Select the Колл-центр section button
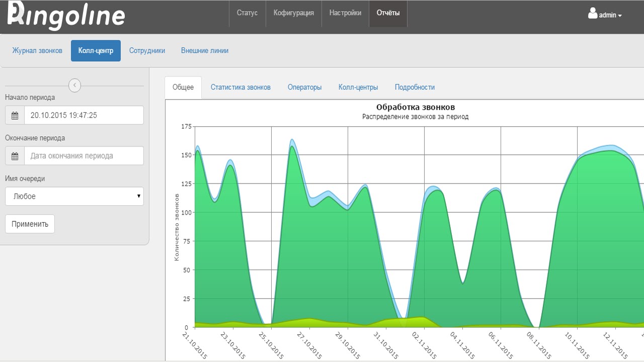 (x=96, y=51)
